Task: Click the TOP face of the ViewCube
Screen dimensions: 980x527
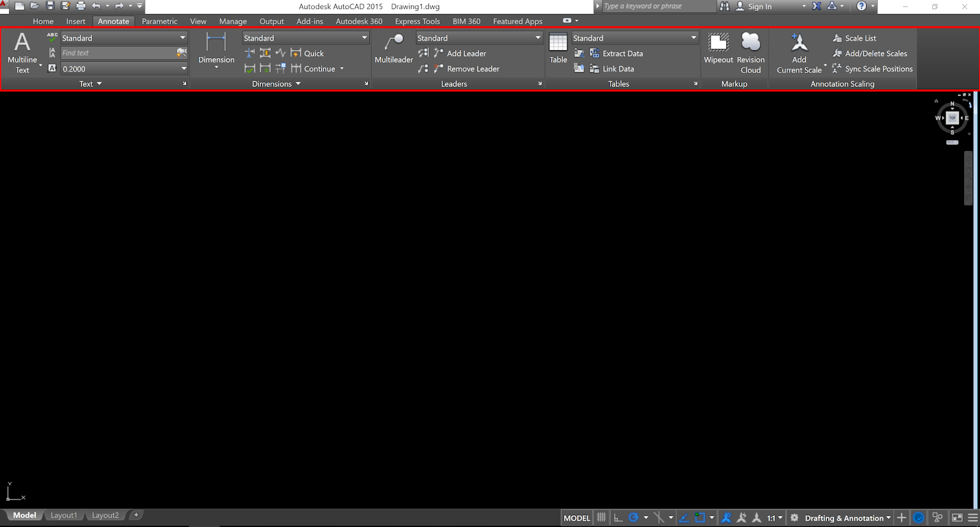Action: tap(952, 118)
